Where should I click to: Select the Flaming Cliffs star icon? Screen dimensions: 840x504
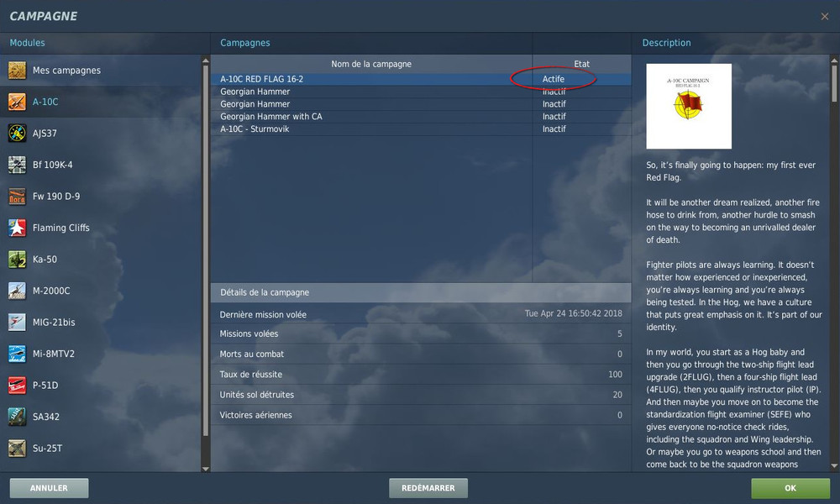click(17, 228)
